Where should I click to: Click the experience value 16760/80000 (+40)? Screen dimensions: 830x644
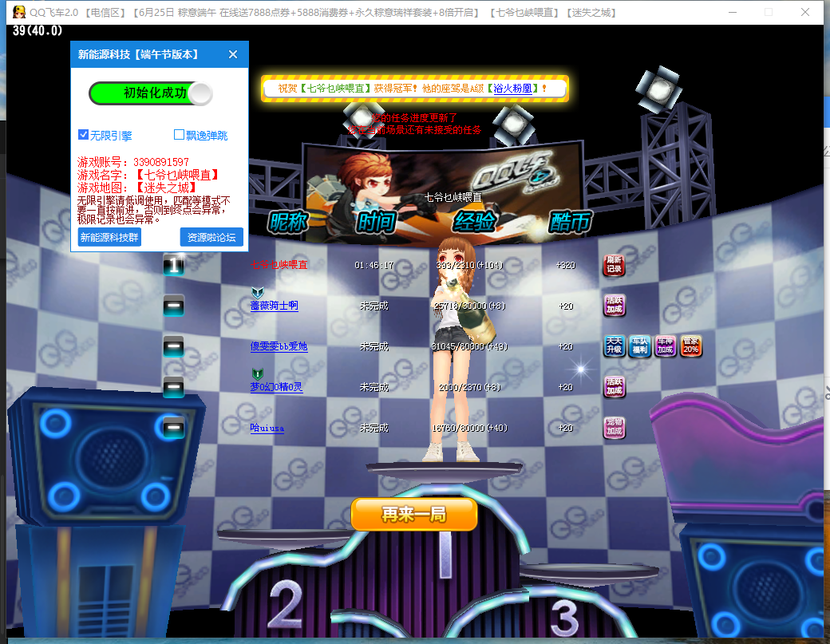pyautogui.click(x=469, y=428)
